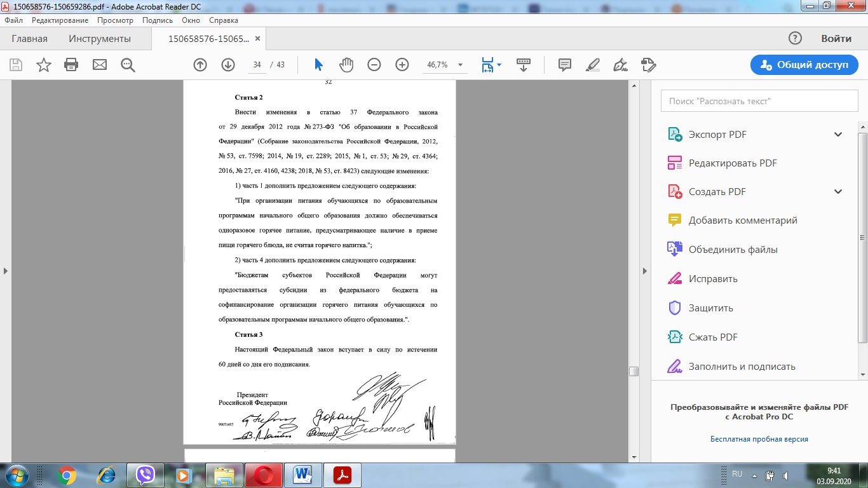
Task: Expand the Экспорт PDF section
Action: pos(838,135)
